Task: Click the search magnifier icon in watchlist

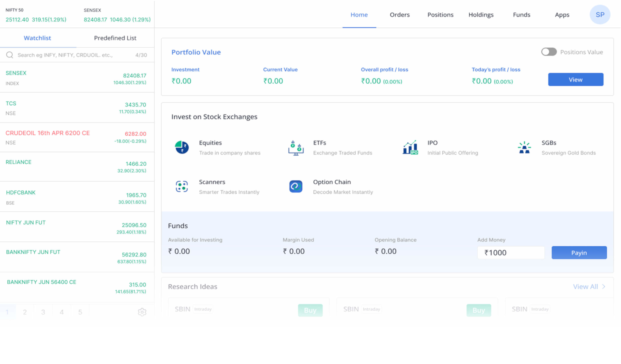Action: pyautogui.click(x=10, y=55)
